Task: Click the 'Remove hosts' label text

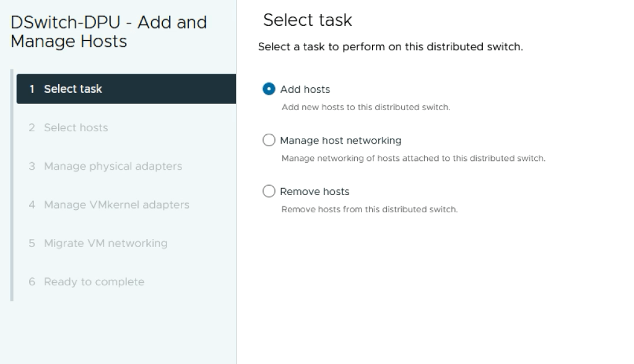Action: 315,191
